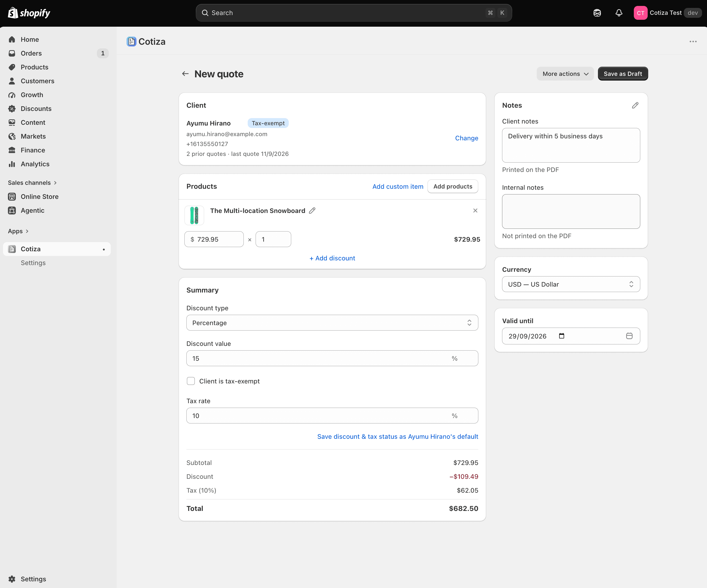Click the Discount value field
Image resolution: width=707 pixels, height=588 pixels.
point(332,358)
